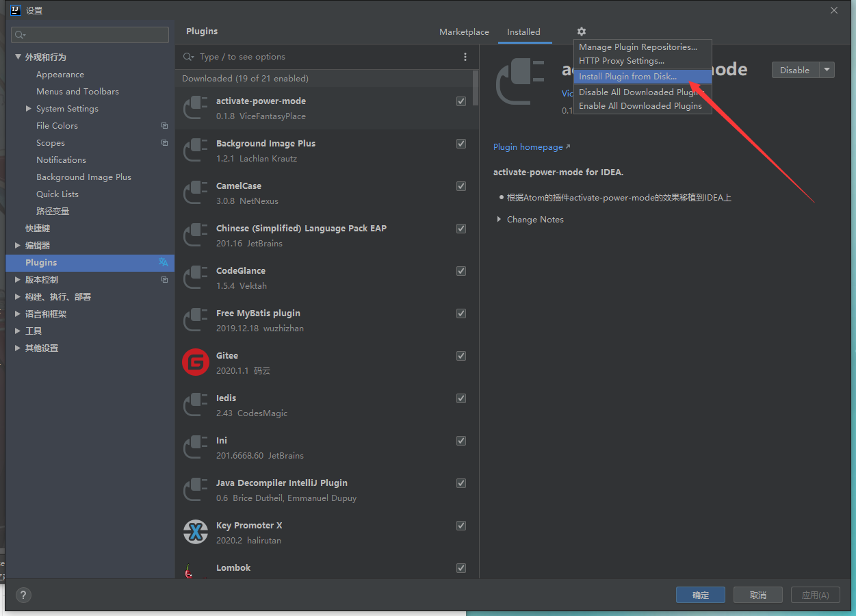Disable the CamelCase plugin checkbox

pos(461,186)
